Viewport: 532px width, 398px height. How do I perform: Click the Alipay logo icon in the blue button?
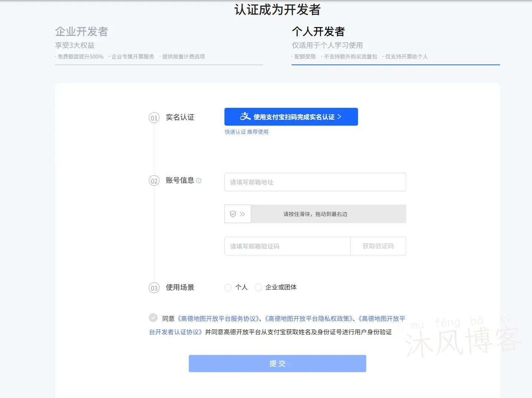tap(244, 117)
